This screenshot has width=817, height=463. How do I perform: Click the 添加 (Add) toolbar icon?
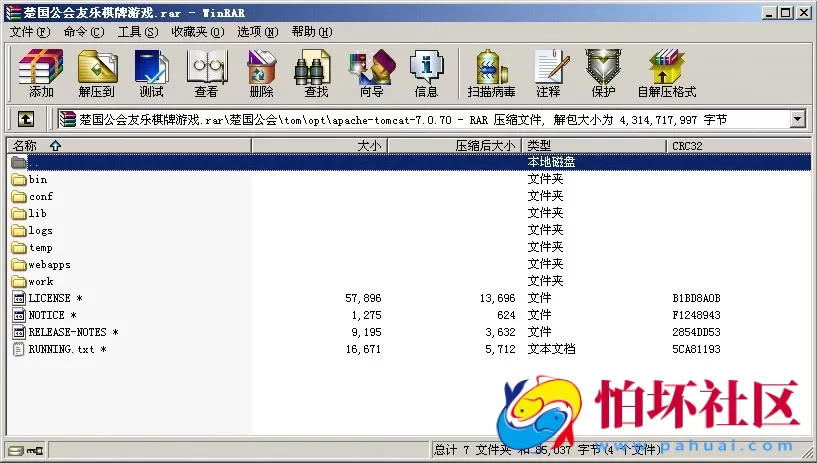[41, 73]
